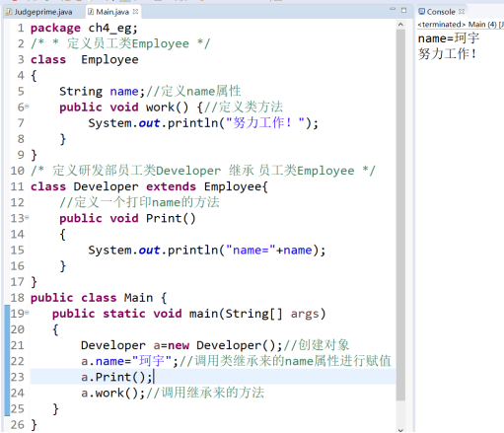Click the editor scroll down arrow
The width and height of the screenshot is (504, 433).
(400, 429)
